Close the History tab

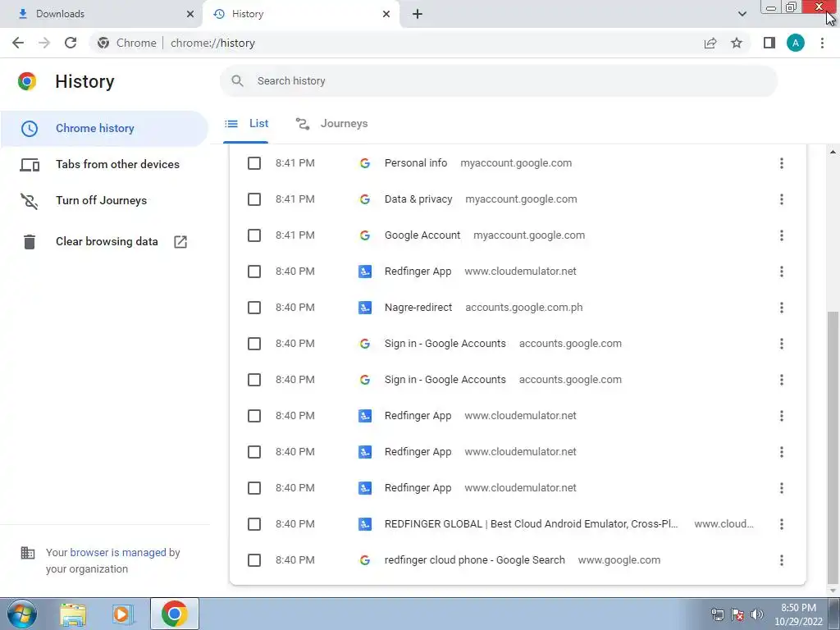coord(386,14)
